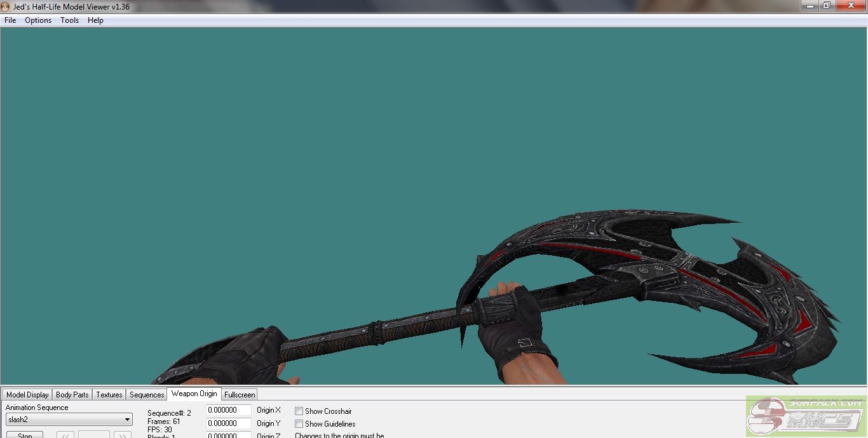
Task: Minimize the model viewer window
Action: click(x=809, y=5)
